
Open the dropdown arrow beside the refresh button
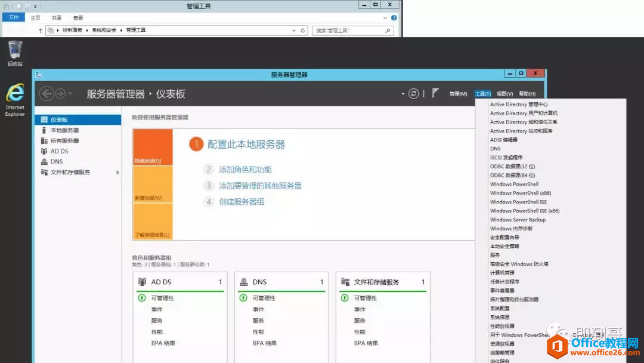point(402,94)
